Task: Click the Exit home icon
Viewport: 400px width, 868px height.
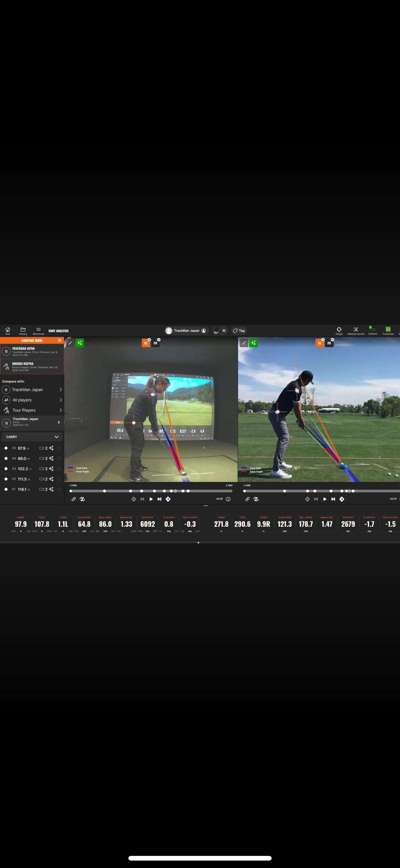Action: point(7,330)
